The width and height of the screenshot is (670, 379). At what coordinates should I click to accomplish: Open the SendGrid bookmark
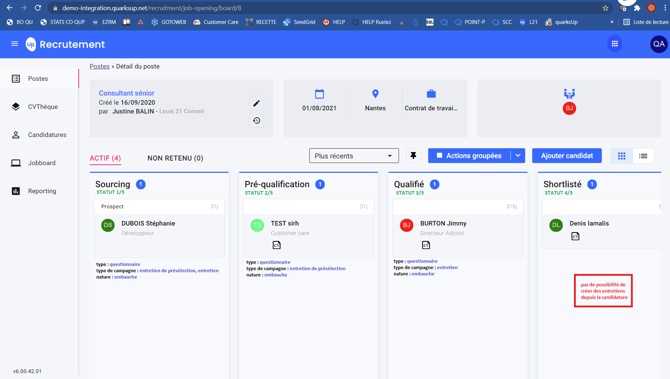pos(299,22)
